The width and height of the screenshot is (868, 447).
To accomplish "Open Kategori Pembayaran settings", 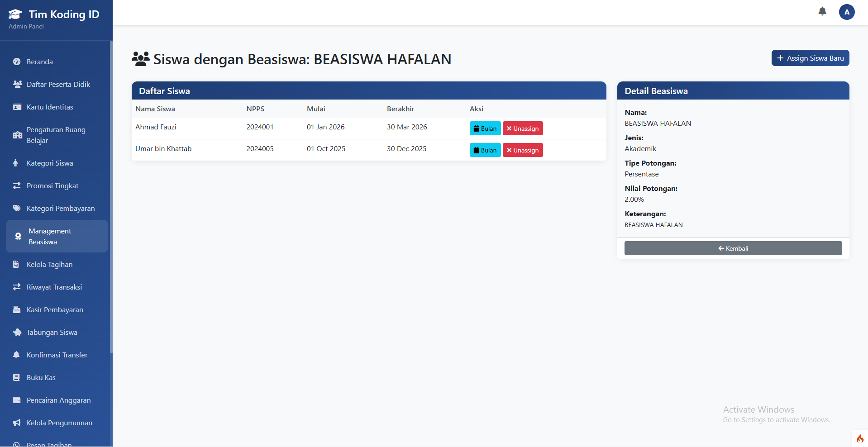I will 60,208.
